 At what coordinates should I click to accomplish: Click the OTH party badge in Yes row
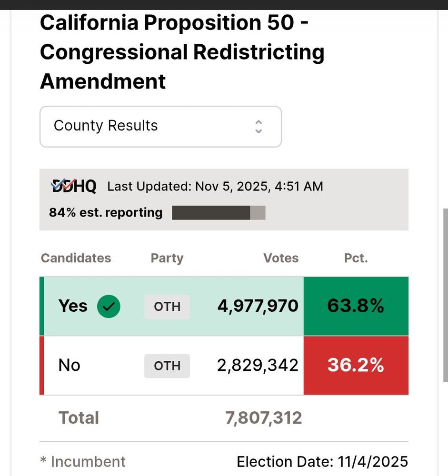pyautogui.click(x=167, y=307)
